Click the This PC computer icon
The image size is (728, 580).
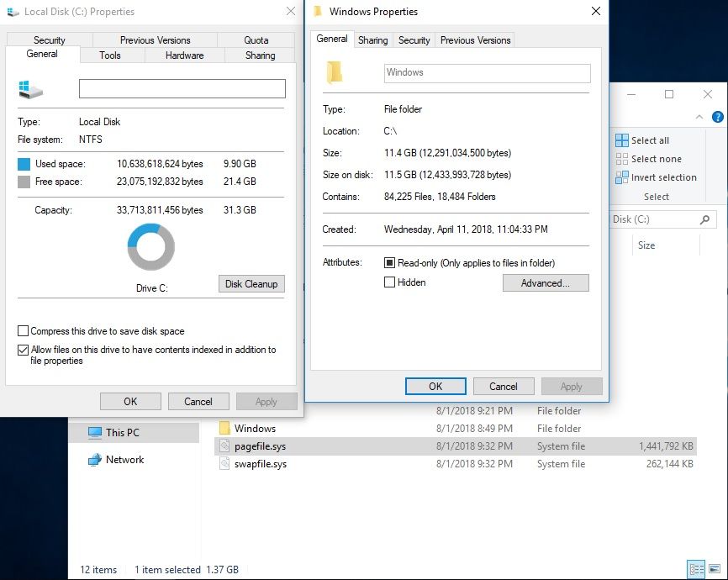[x=95, y=432]
